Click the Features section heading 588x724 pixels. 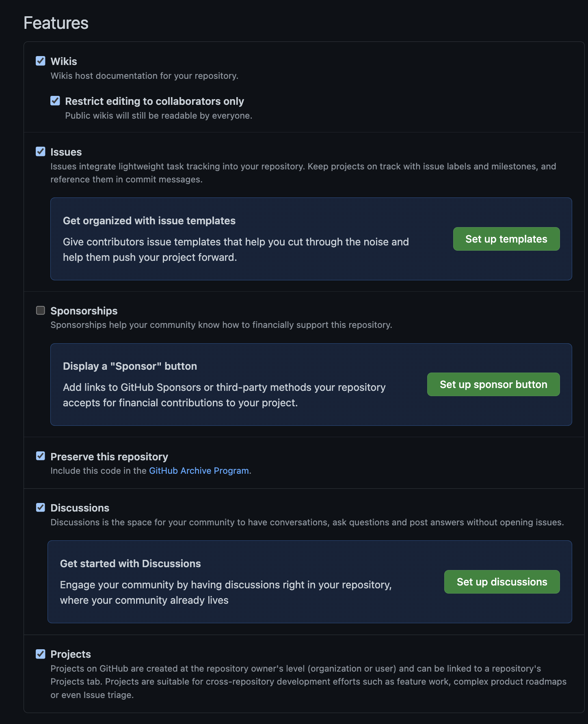point(56,23)
